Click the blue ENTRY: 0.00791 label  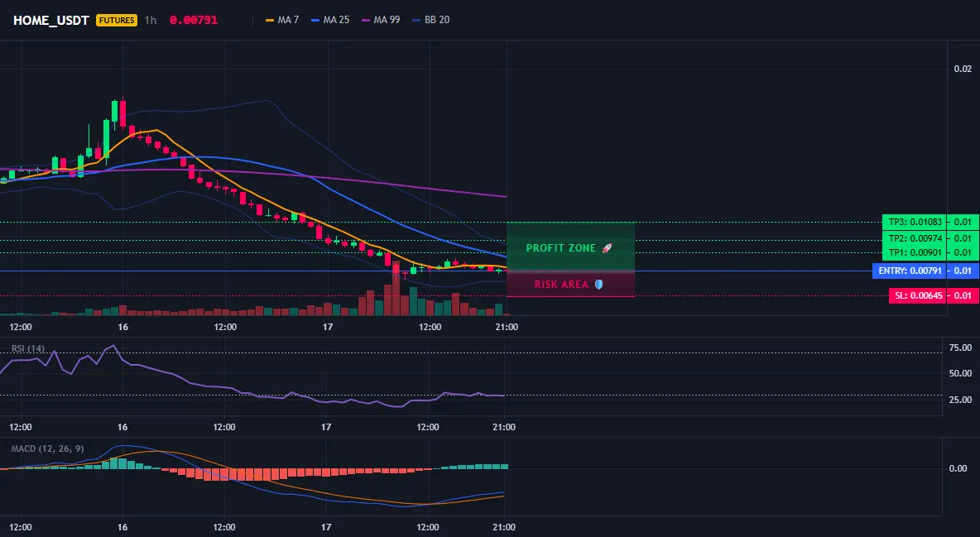910,271
